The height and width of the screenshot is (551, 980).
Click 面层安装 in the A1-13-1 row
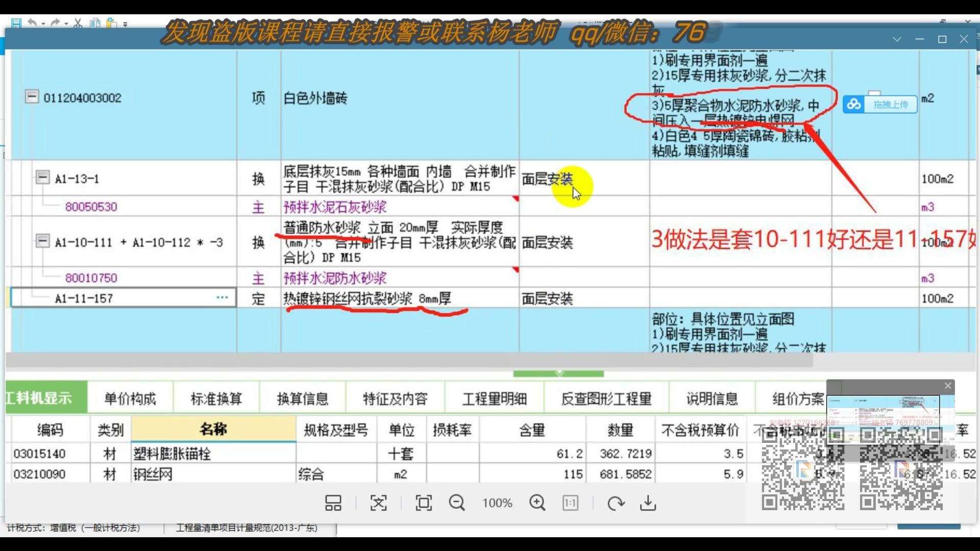[x=547, y=179]
